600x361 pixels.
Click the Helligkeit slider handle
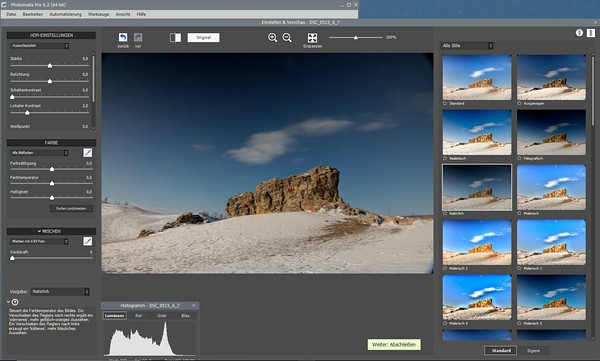(x=52, y=198)
